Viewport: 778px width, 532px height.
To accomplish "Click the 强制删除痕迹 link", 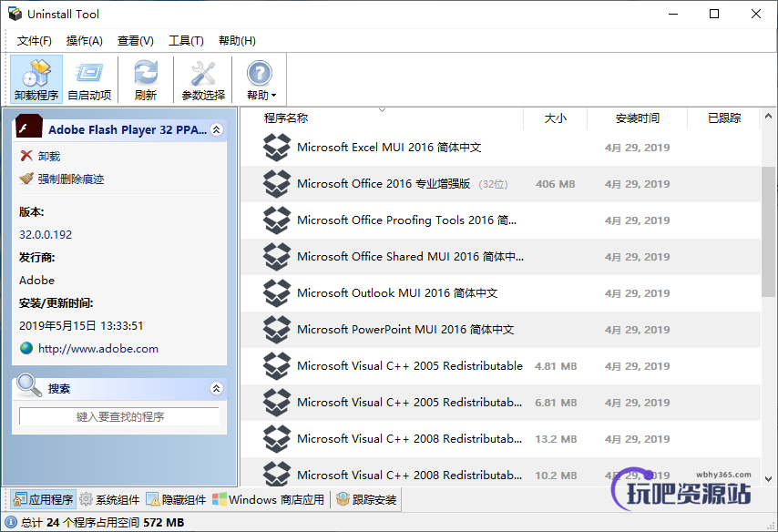I will point(71,179).
